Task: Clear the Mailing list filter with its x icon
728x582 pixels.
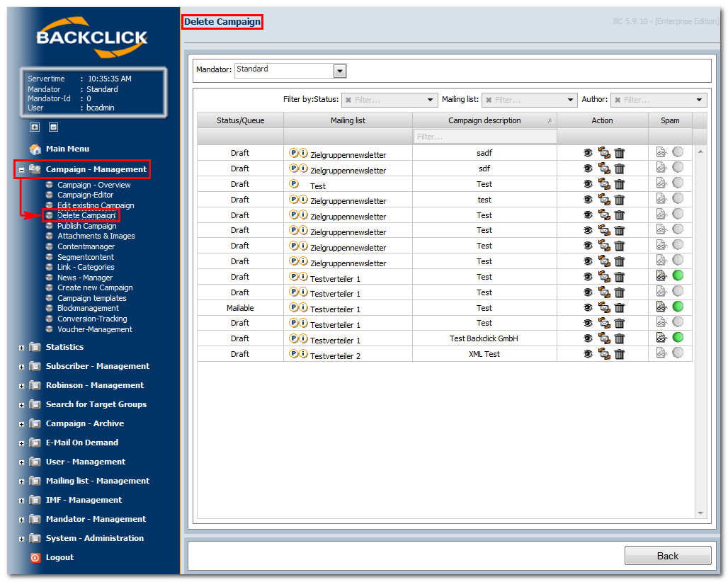Action: pos(489,100)
